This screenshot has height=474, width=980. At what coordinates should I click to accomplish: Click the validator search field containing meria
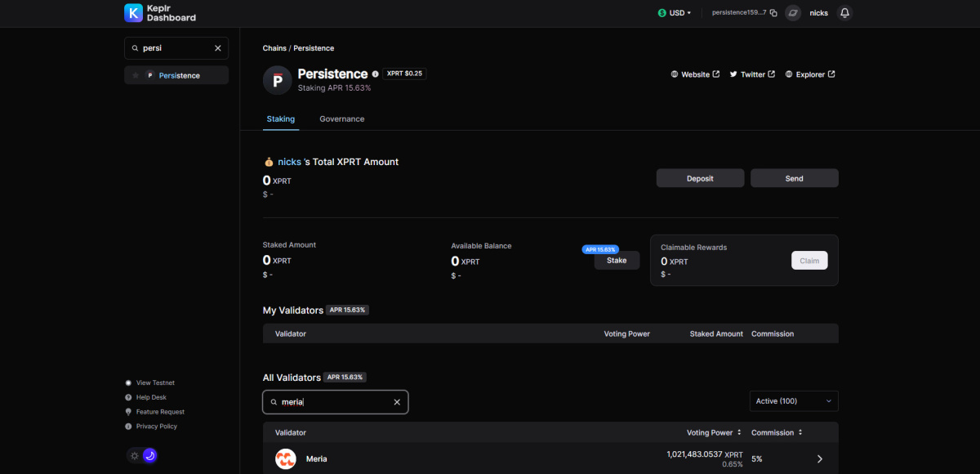pyautogui.click(x=335, y=402)
